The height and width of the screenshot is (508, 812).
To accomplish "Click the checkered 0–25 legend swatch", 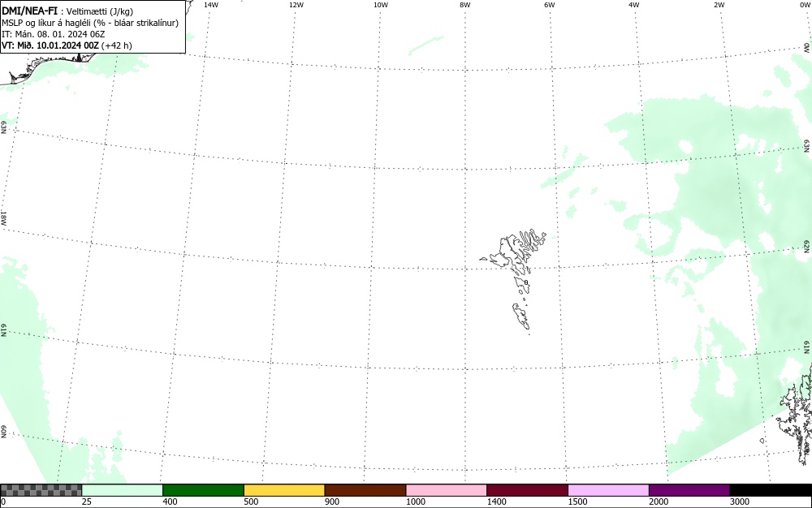I will [41, 490].
